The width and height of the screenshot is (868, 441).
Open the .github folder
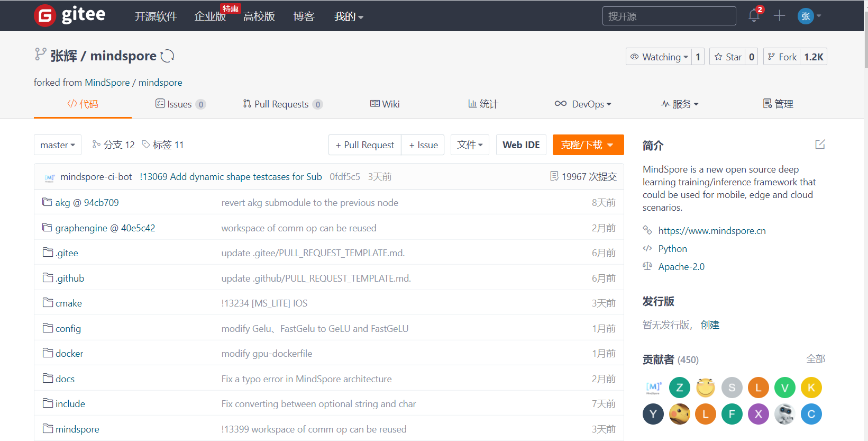[70, 278]
